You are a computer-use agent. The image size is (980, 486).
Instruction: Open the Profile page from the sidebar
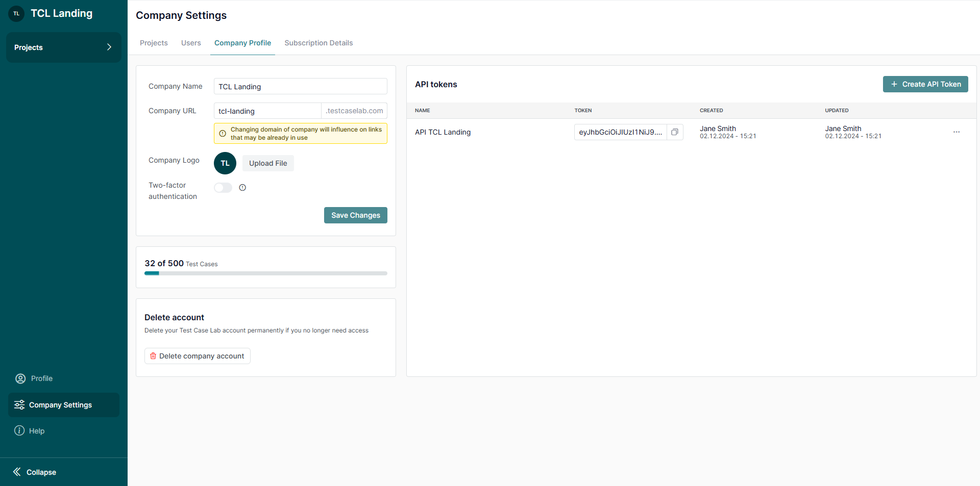(34, 378)
